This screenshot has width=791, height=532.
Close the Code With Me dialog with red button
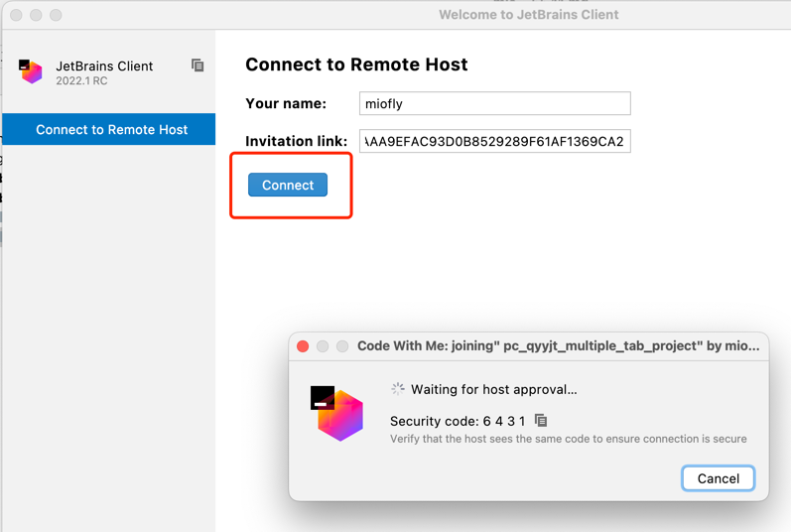click(x=303, y=346)
